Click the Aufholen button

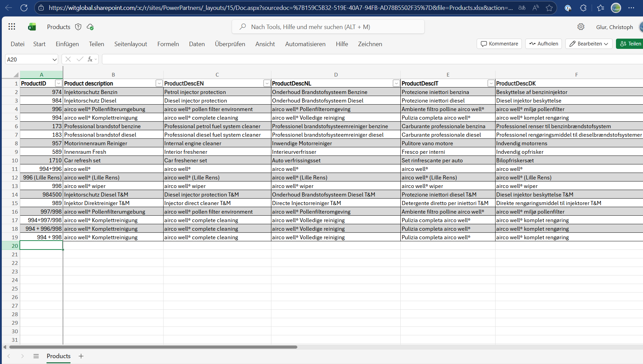click(543, 44)
